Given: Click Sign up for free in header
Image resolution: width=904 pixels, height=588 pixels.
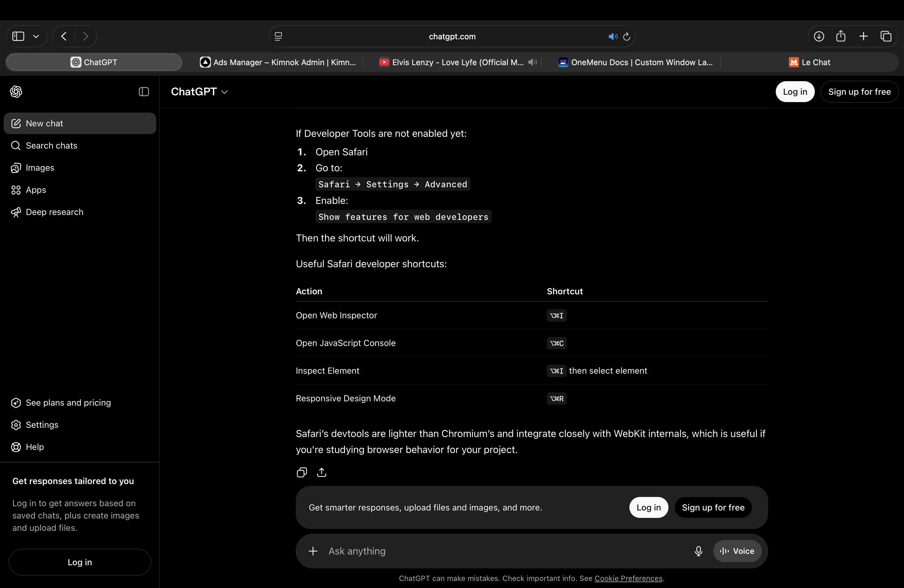Looking at the screenshot, I should [x=859, y=92].
